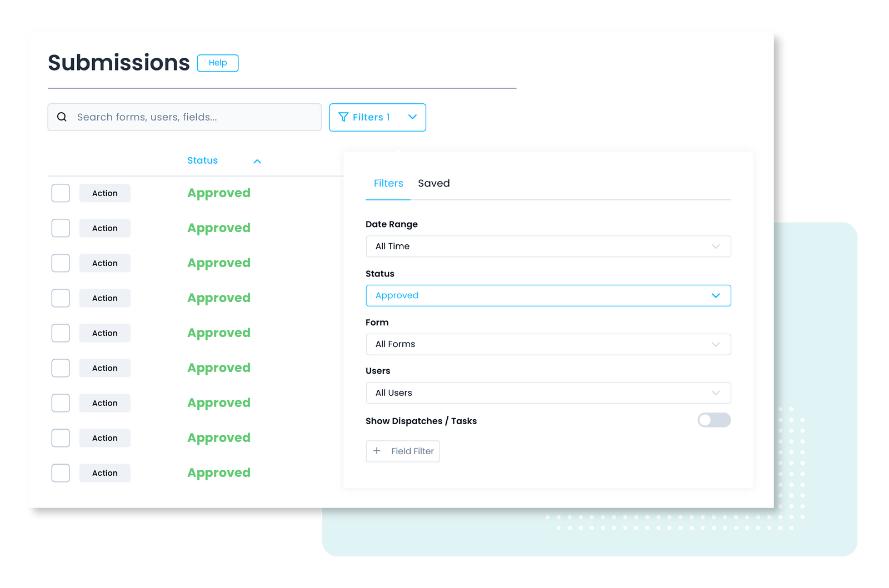Screen dimensions: 889x588
Task: Select the Filters tab
Action: click(387, 183)
